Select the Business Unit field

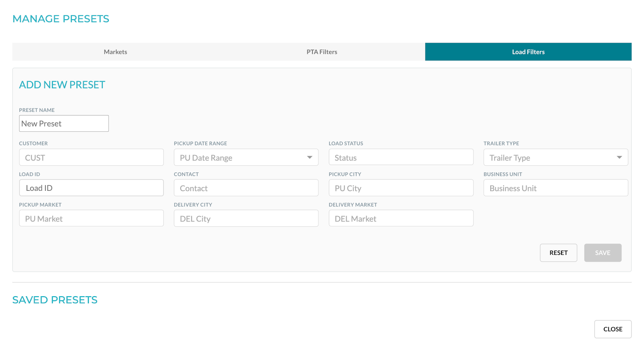(x=555, y=188)
